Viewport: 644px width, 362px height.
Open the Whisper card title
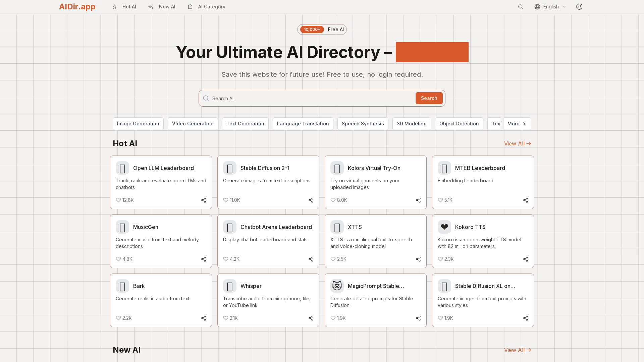(251, 286)
